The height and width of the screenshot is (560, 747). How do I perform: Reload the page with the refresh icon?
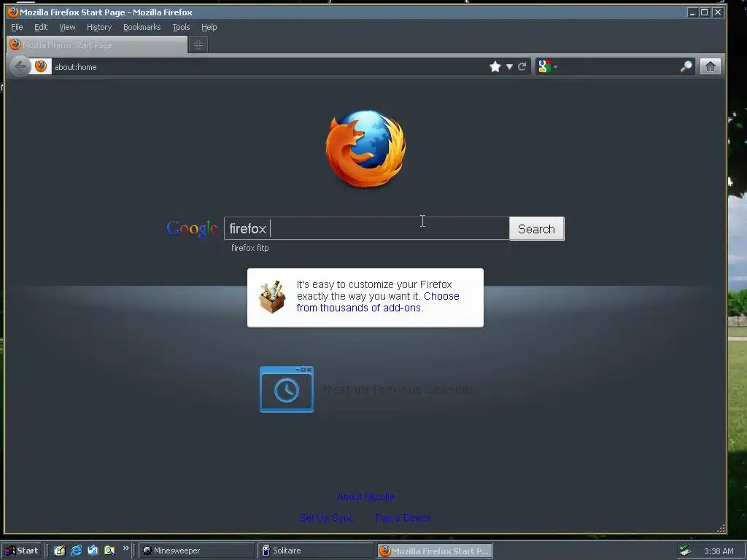[522, 66]
